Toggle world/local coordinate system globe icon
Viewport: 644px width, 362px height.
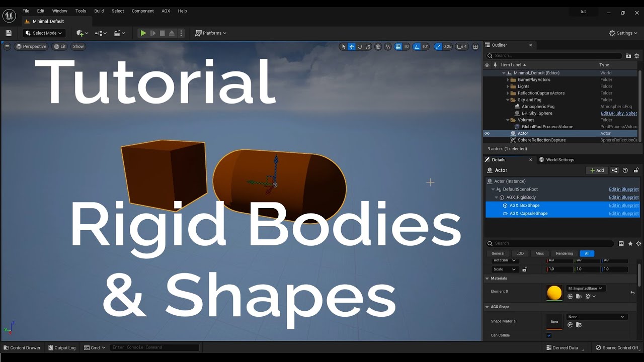(x=378, y=47)
